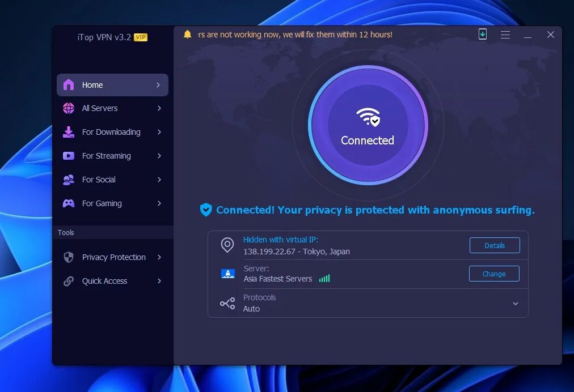The width and height of the screenshot is (574, 392).
Task: Click the scrolling servers notification text
Action: pyautogui.click(x=295, y=35)
